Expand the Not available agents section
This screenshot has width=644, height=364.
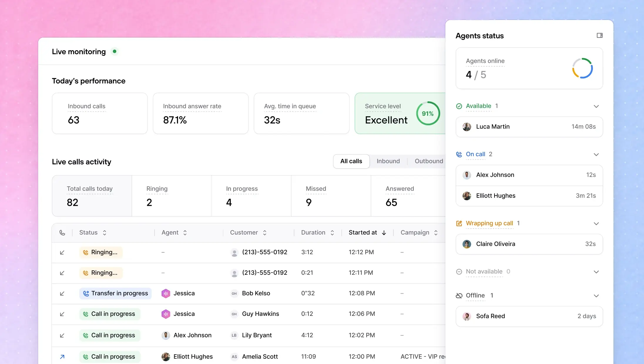[596, 272]
